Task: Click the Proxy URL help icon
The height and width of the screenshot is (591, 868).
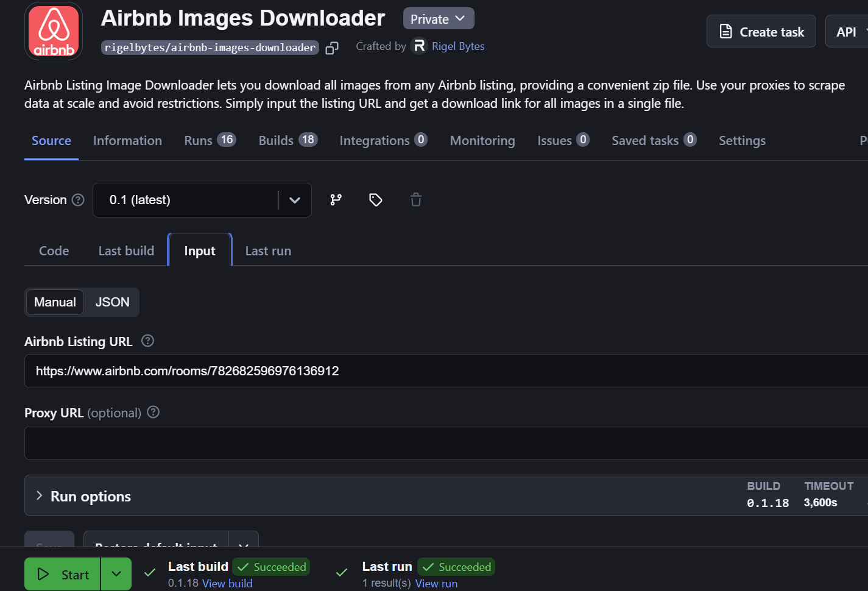Action: [x=153, y=412]
